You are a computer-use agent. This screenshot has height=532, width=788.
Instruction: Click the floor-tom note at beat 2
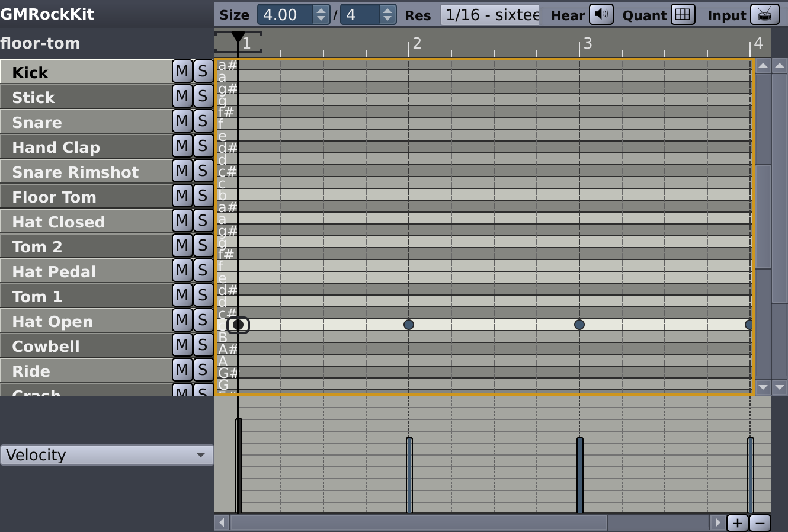click(x=408, y=325)
